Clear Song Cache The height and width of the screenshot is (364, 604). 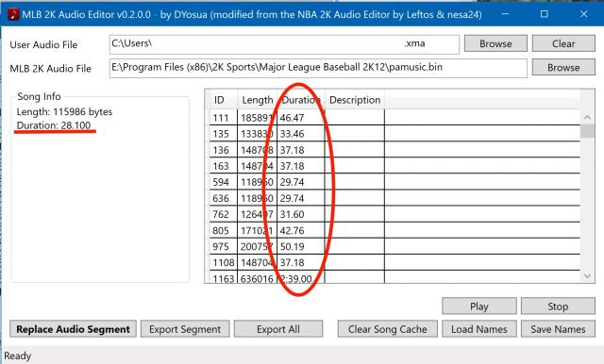(388, 329)
